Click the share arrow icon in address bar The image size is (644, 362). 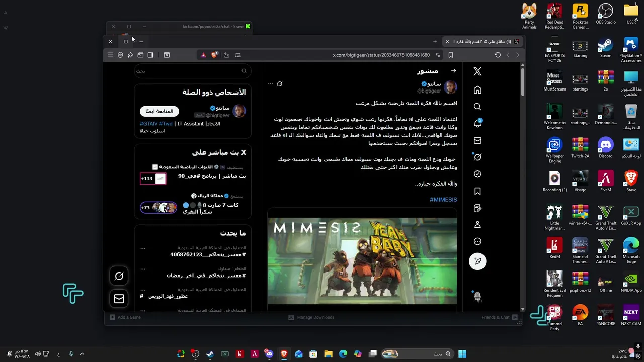click(x=227, y=55)
